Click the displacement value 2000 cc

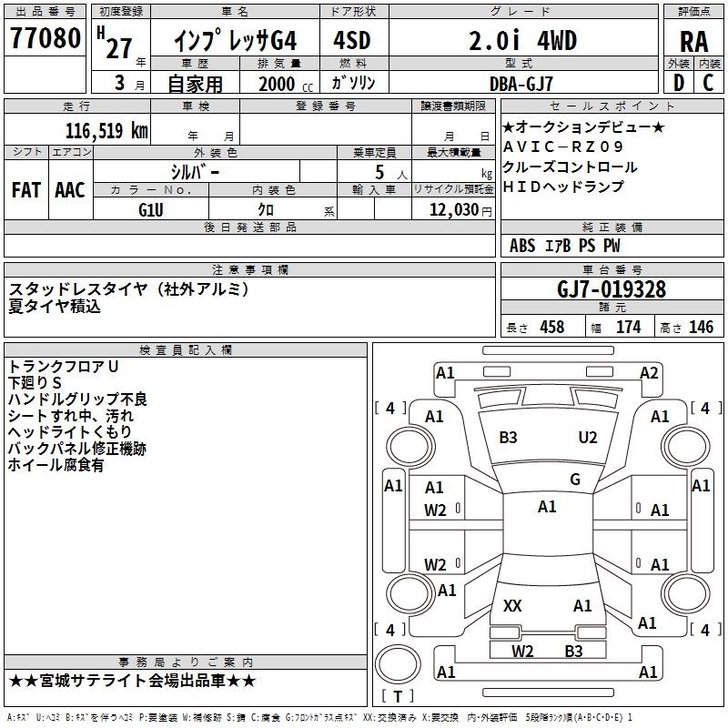coord(286,84)
